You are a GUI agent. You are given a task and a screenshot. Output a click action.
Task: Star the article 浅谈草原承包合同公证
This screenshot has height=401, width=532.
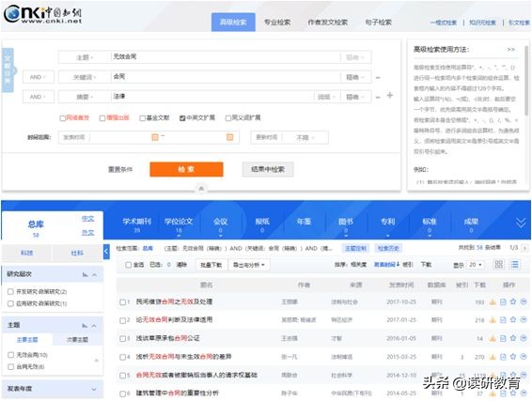pos(513,338)
